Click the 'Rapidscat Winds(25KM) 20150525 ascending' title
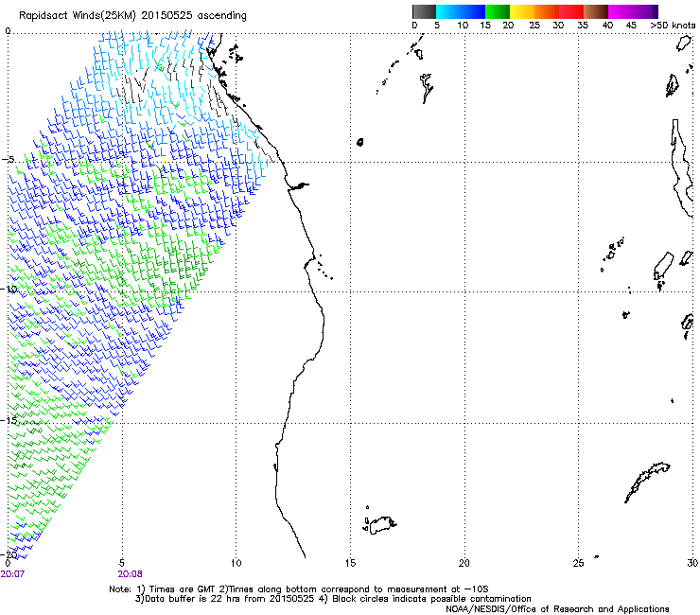The width and height of the screenshot is (700, 615). (132, 16)
